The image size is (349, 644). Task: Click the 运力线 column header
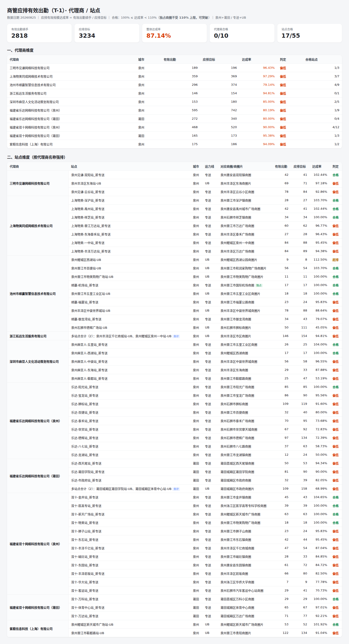(x=209, y=167)
